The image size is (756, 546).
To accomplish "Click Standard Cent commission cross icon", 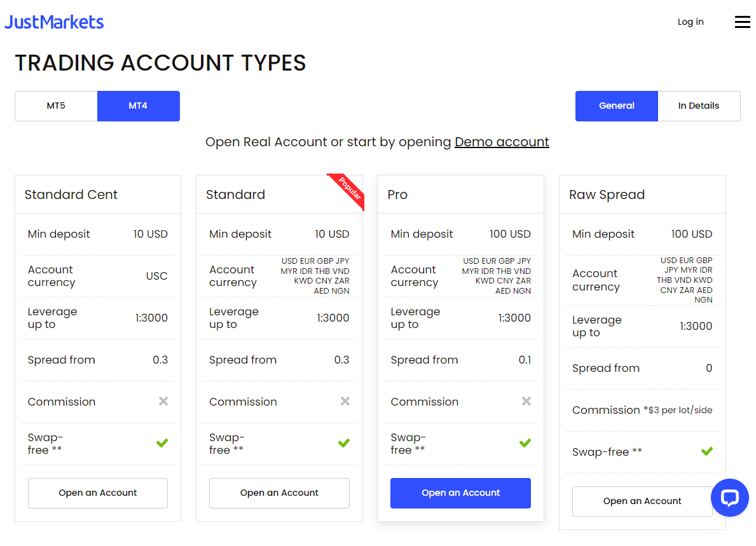I will tap(163, 401).
